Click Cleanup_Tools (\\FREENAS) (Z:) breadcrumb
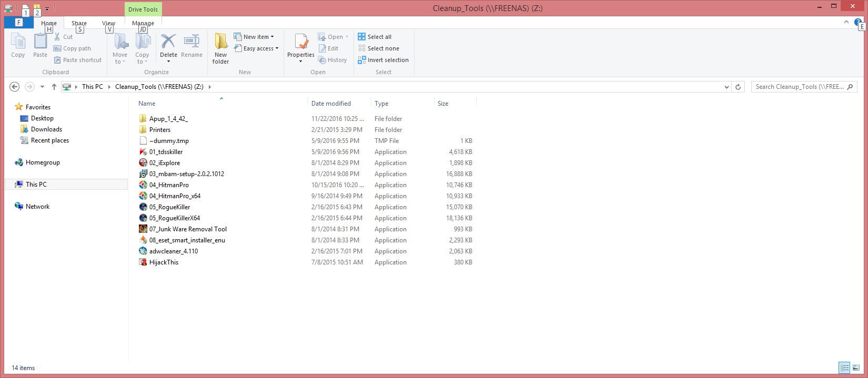Viewport: 868px width, 378px height. tap(159, 87)
